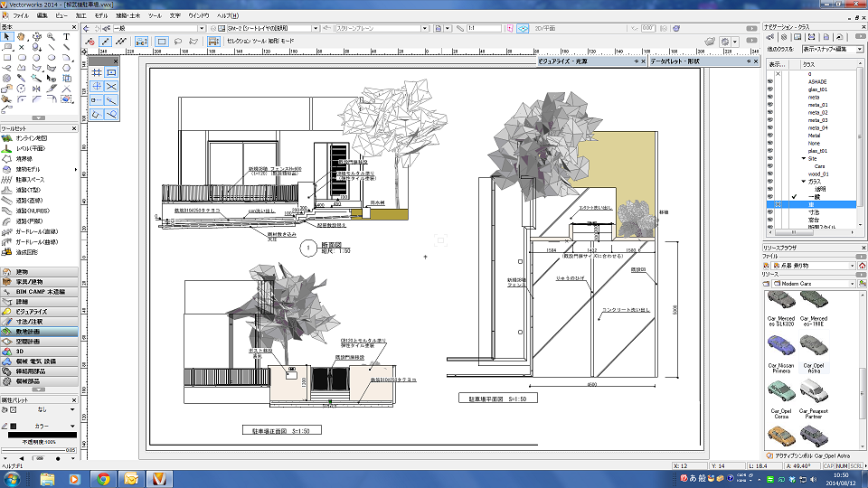Click the Snap to Grid icon
This screenshot has width=868, height=488.
click(97, 72)
